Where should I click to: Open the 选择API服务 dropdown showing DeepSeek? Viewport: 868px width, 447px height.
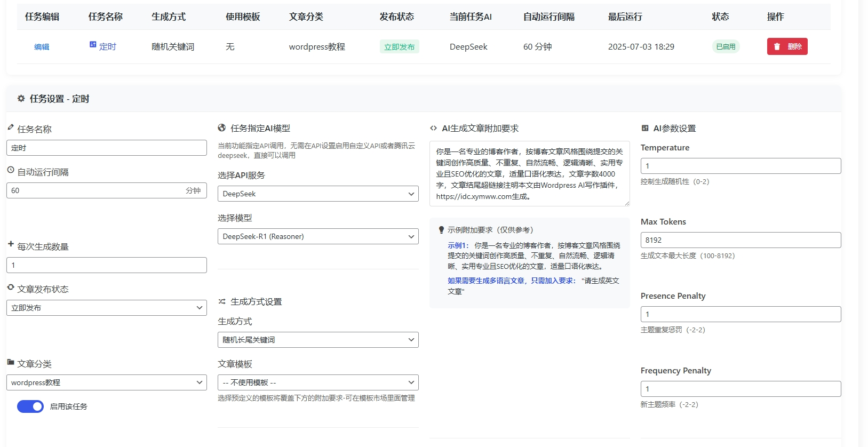click(x=318, y=194)
